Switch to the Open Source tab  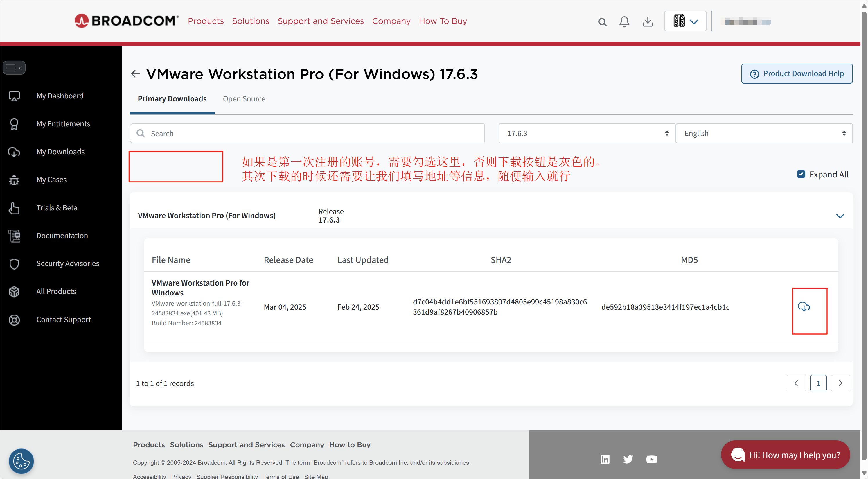pos(244,99)
